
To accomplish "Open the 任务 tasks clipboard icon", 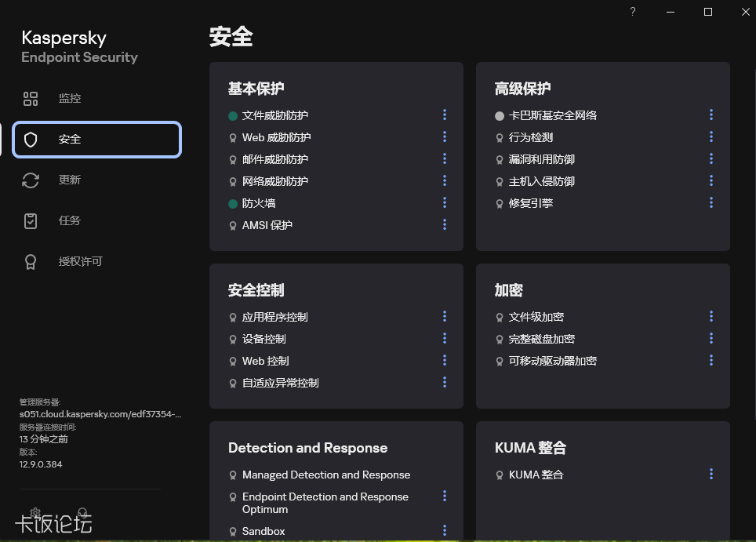I will [x=31, y=221].
